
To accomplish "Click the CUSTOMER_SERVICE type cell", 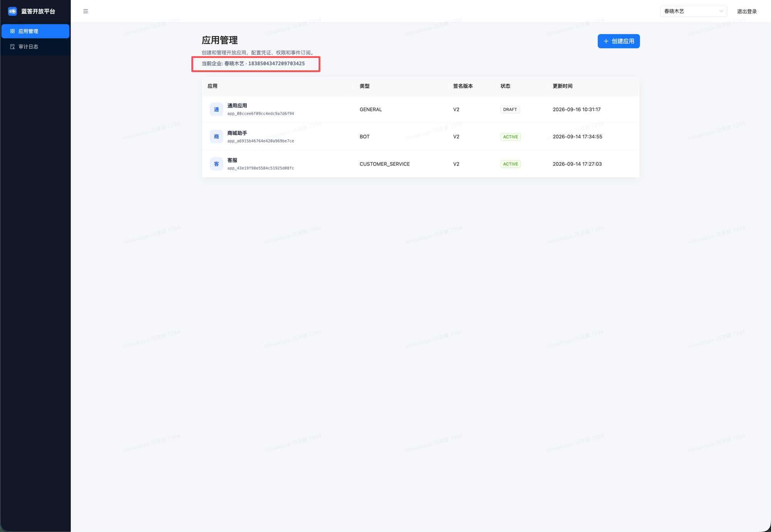I will click(x=384, y=164).
